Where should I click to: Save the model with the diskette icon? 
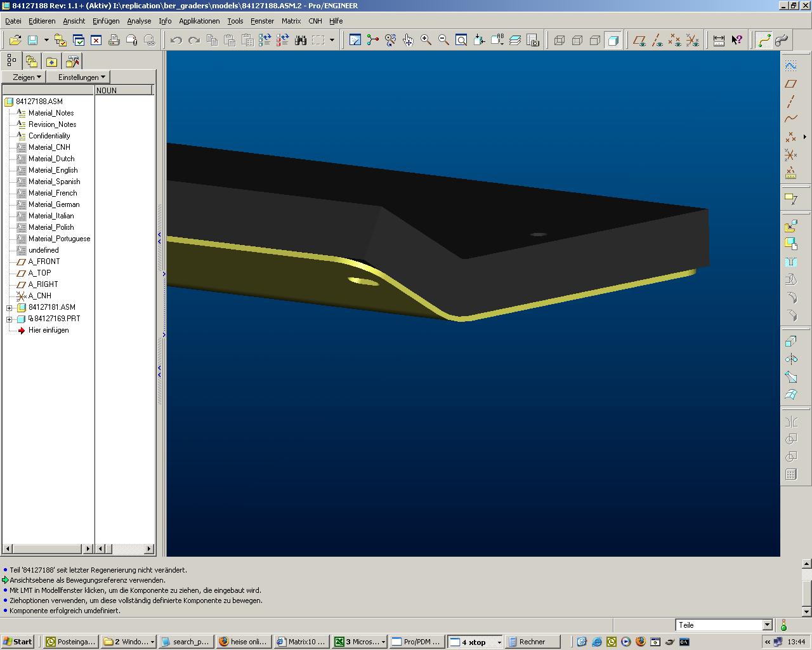32,40
